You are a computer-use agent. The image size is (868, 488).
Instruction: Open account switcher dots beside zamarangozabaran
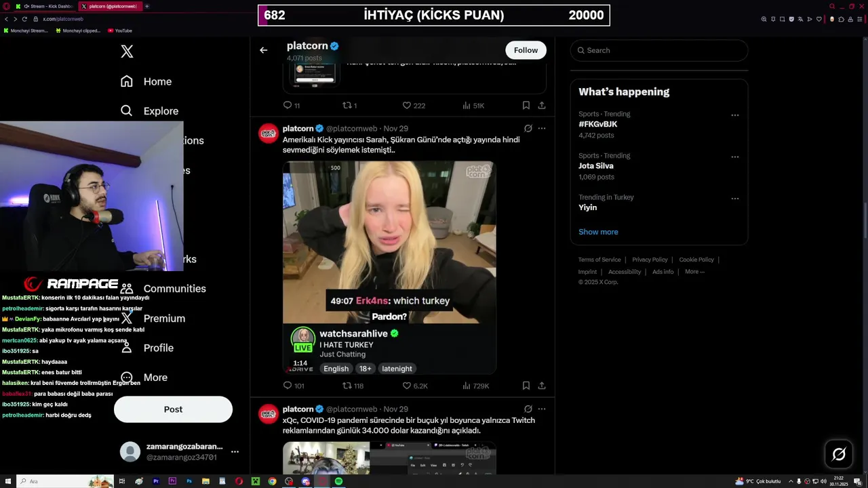click(x=235, y=451)
